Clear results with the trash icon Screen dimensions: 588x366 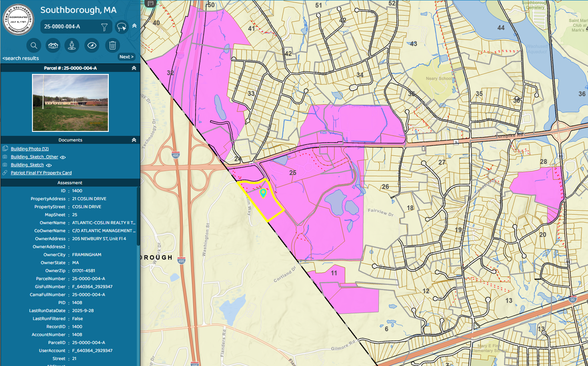pyautogui.click(x=112, y=46)
